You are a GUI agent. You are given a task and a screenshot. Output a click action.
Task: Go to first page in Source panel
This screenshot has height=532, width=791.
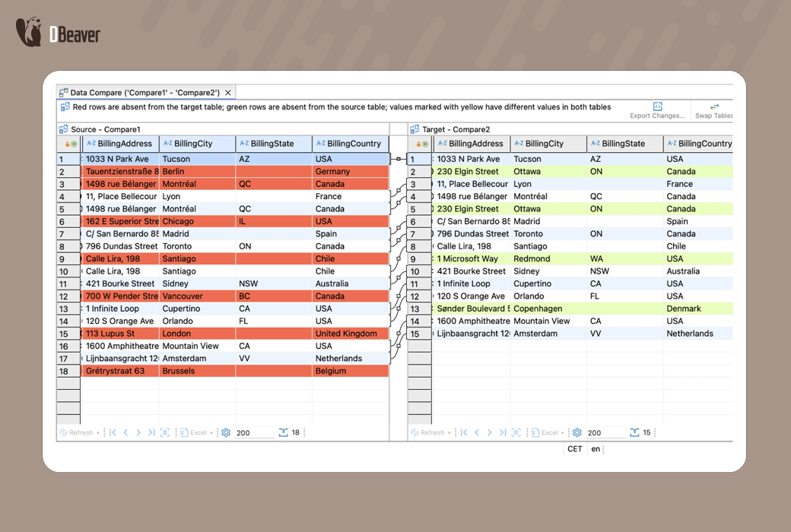[x=113, y=432]
